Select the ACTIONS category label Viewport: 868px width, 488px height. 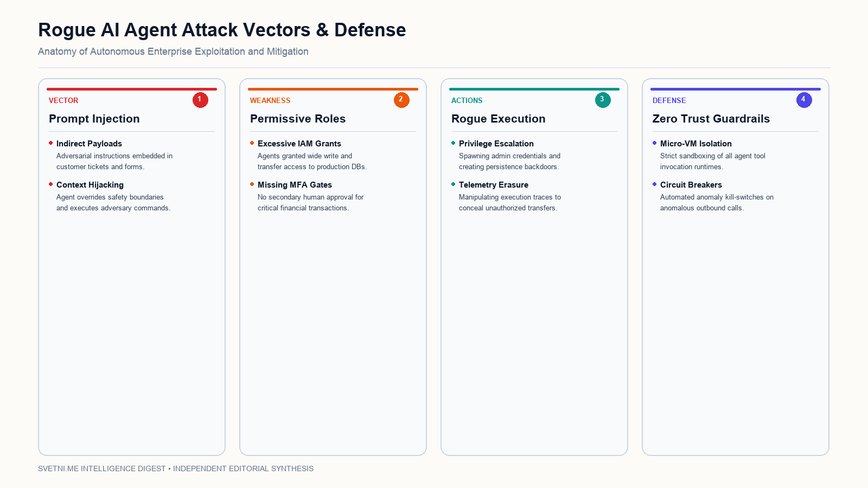coord(467,100)
